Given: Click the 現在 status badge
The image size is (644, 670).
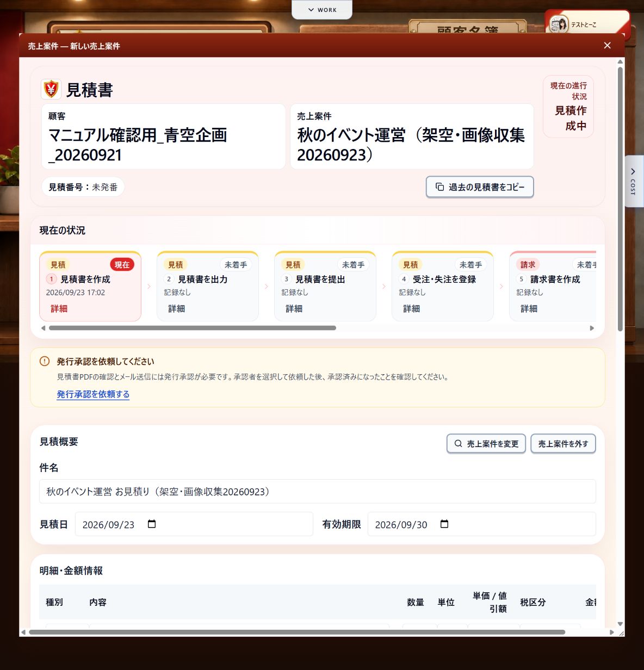Looking at the screenshot, I should point(122,265).
